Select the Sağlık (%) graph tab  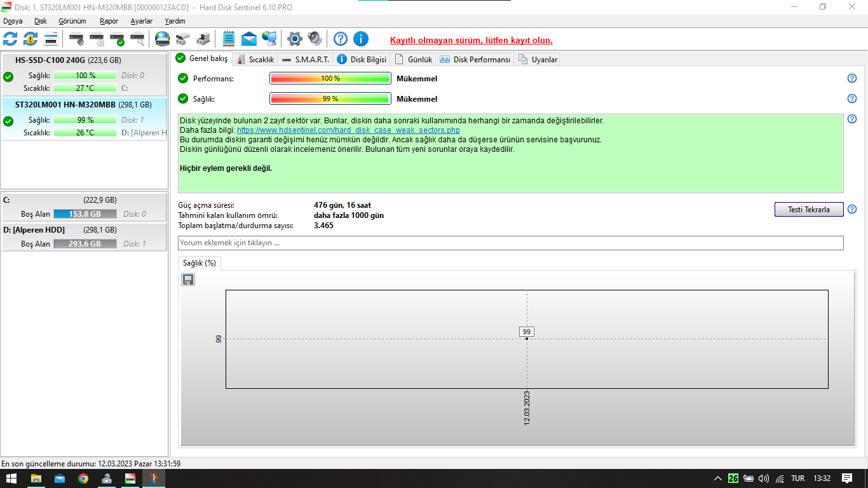(x=200, y=263)
